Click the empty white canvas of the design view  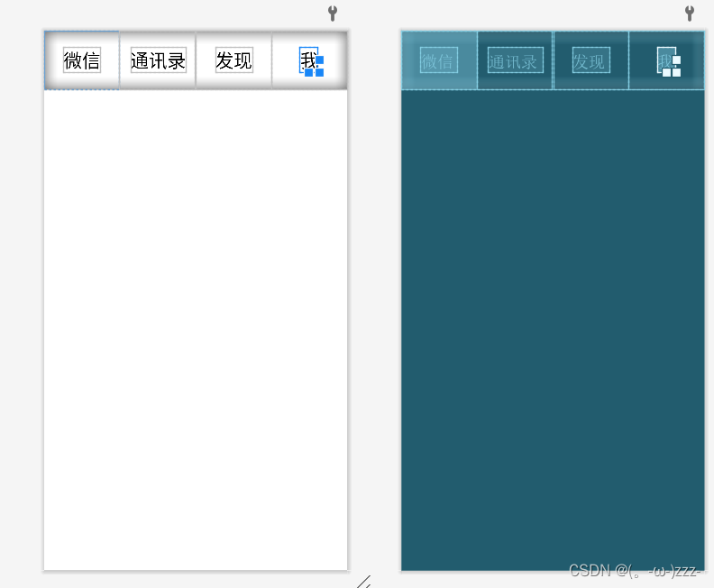tap(196, 330)
